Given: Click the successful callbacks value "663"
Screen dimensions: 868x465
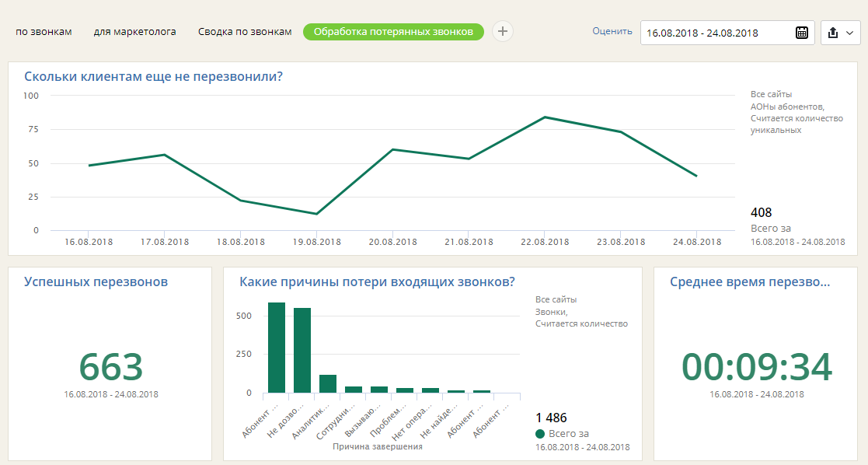Looking at the screenshot, I should (x=110, y=367).
